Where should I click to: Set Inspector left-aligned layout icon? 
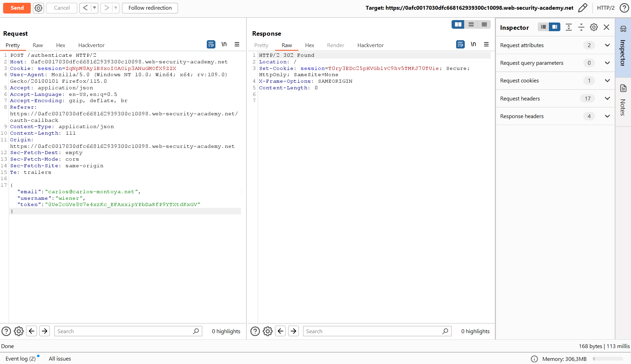click(543, 27)
